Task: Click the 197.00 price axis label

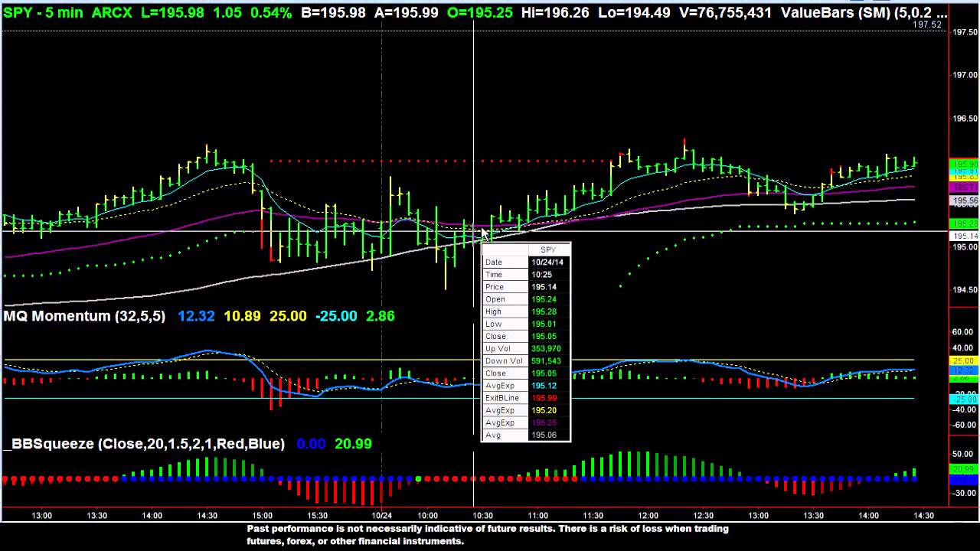Action: click(965, 75)
